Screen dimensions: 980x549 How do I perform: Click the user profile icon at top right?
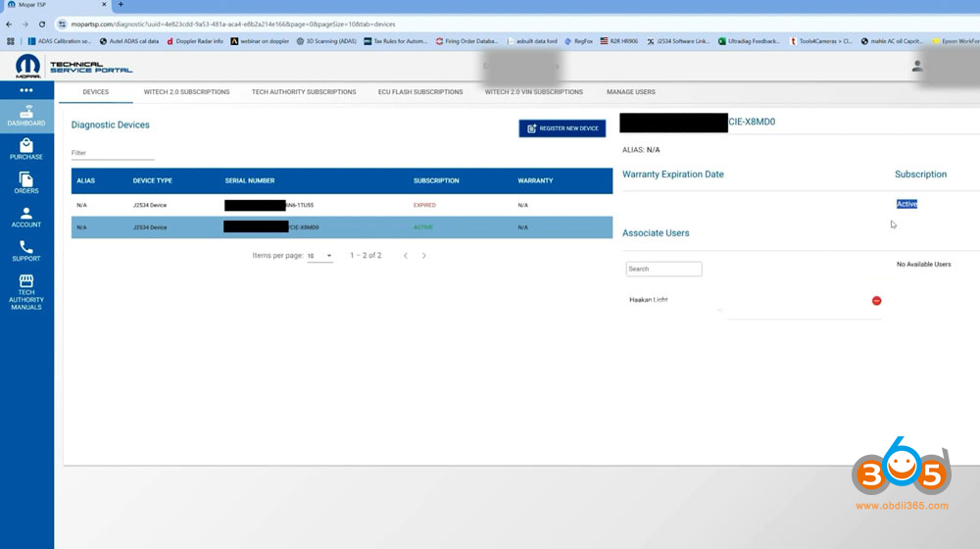(917, 66)
